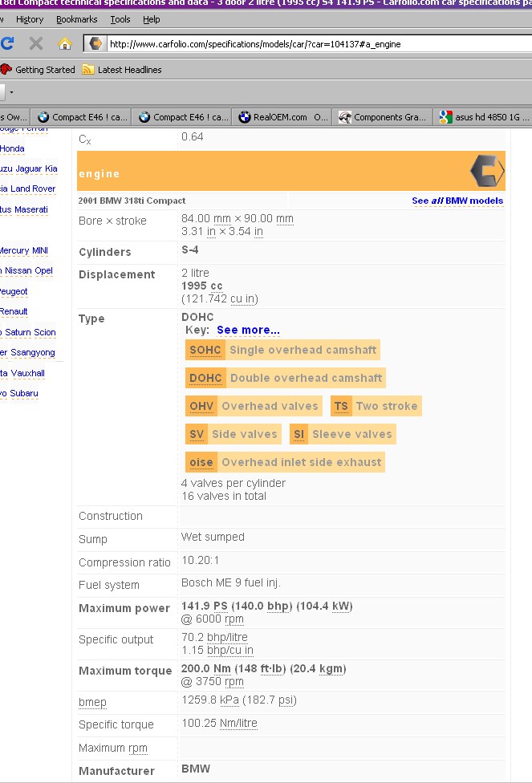The image size is (532, 783).
Task: Switch to the RealOEM.com tab
Action: tap(282, 117)
